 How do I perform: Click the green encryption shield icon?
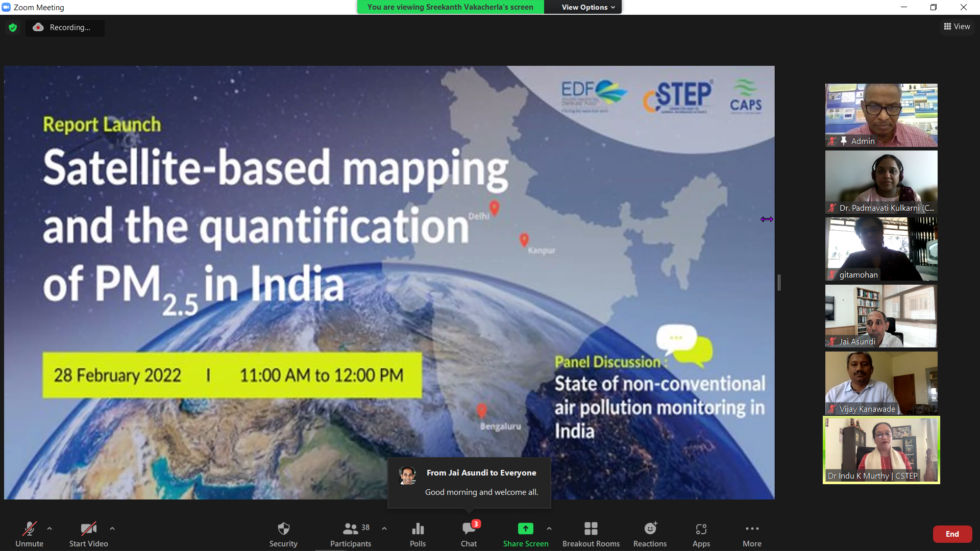pos(13,28)
